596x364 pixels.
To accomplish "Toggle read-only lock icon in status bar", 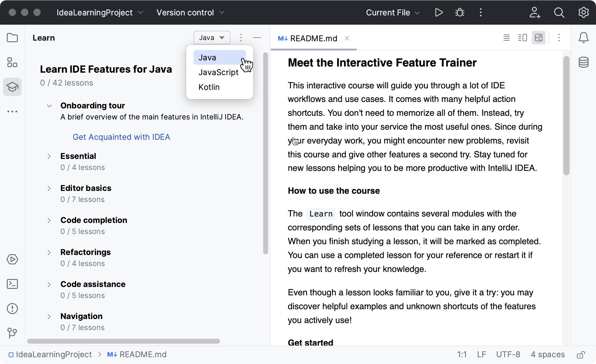I will (581, 355).
